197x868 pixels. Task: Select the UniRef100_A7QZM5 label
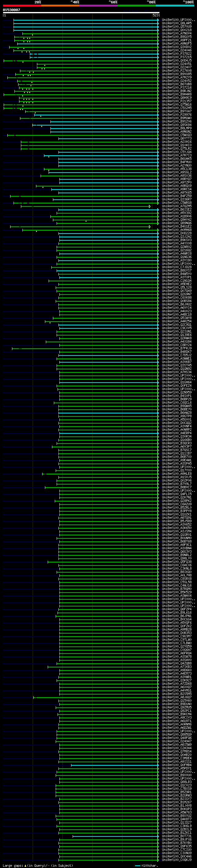pos(176,206)
